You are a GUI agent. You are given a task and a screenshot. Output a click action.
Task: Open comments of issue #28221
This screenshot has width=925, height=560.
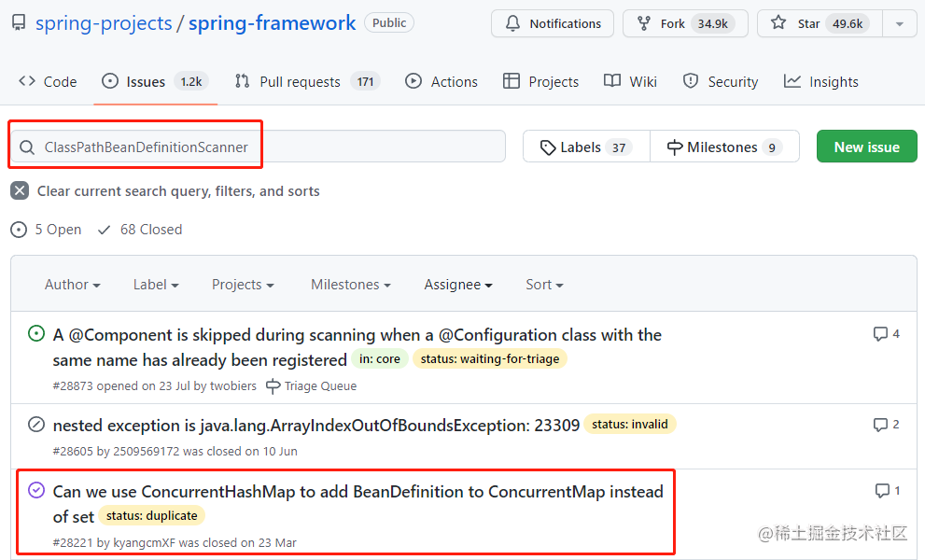pos(888,490)
